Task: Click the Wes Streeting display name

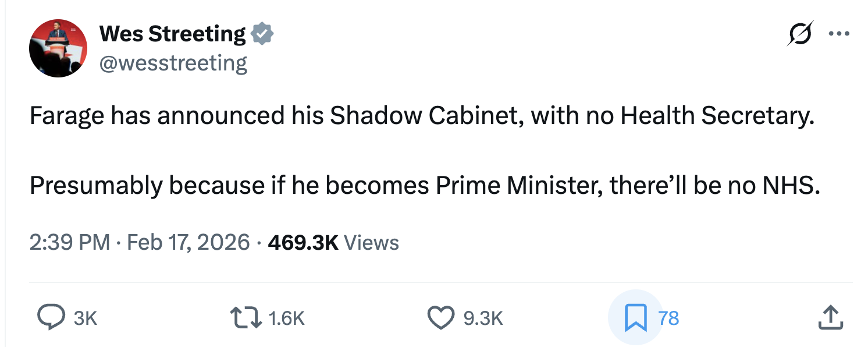Action: pos(172,34)
